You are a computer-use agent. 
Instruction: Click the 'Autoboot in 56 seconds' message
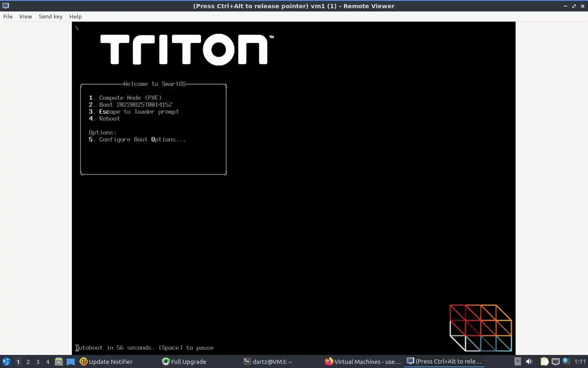[x=145, y=348]
